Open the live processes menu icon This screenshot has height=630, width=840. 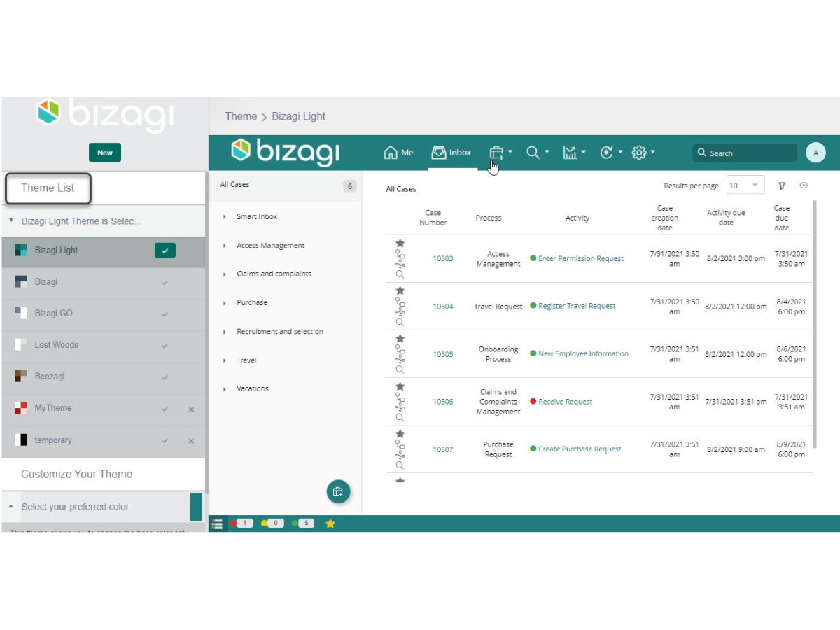pyautogui.click(x=612, y=152)
